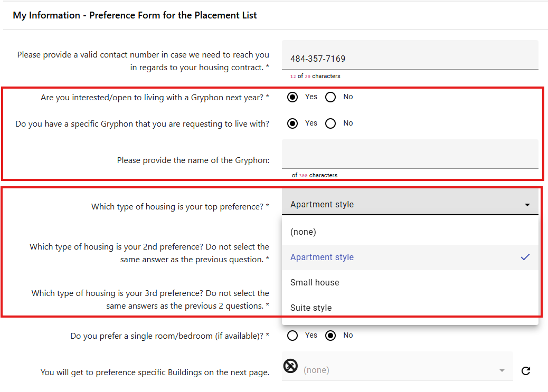
Task: Click the arrow of the Buildings dropdown
Action: [x=502, y=371]
